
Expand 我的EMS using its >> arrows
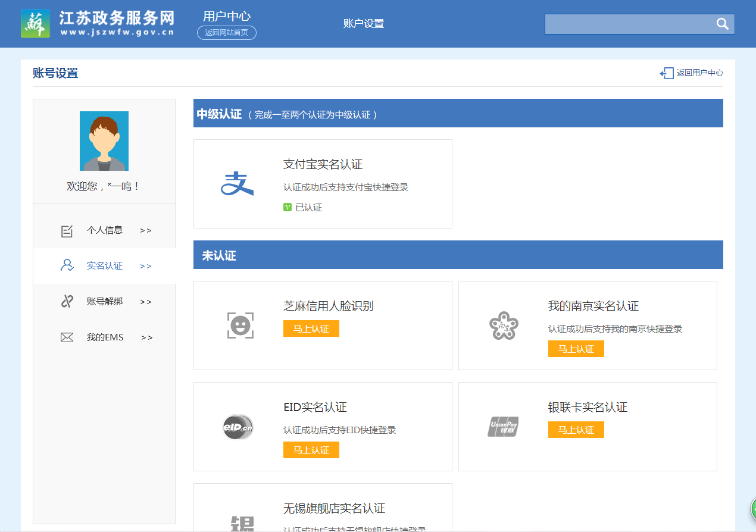(146, 337)
